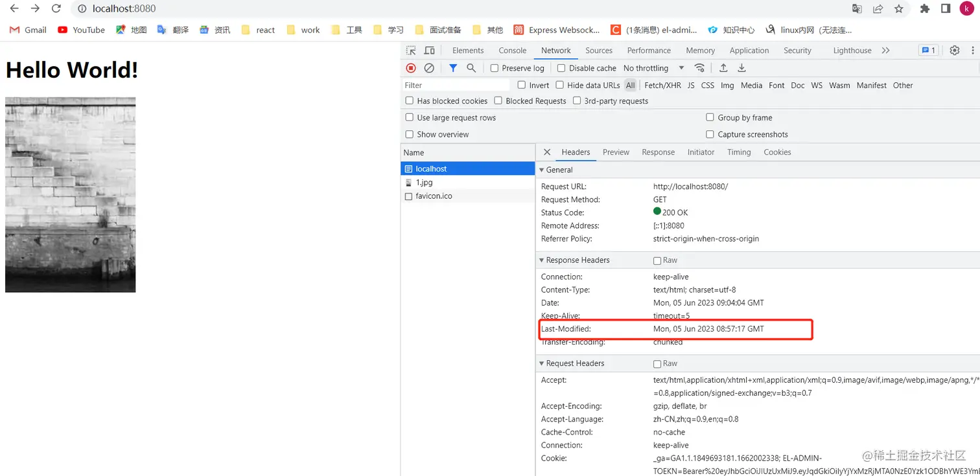This screenshot has height=476, width=980.
Task: Select the 1.jpg request row
Action: [x=468, y=183]
